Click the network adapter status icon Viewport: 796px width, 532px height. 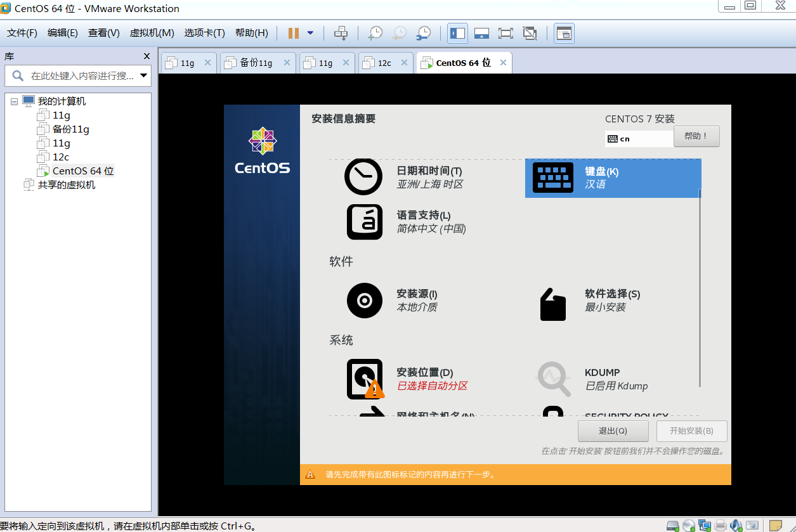click(705, 525)
